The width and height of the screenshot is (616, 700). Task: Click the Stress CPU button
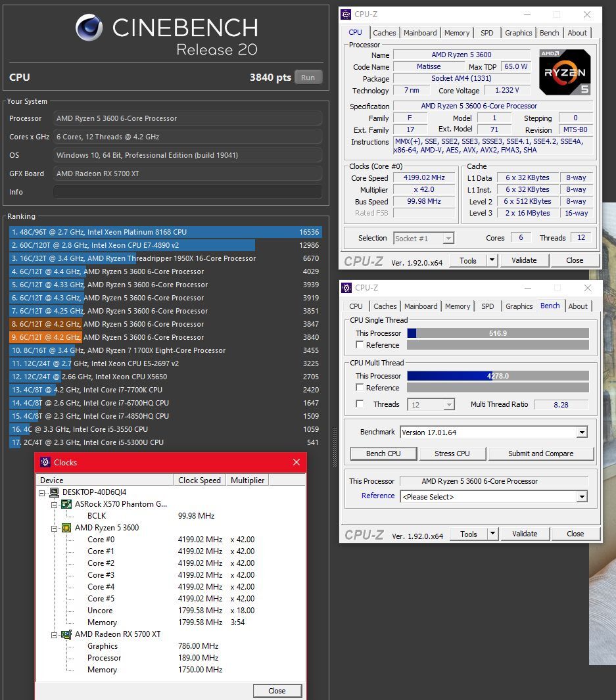pyautogui.click(x=452, y=454)
